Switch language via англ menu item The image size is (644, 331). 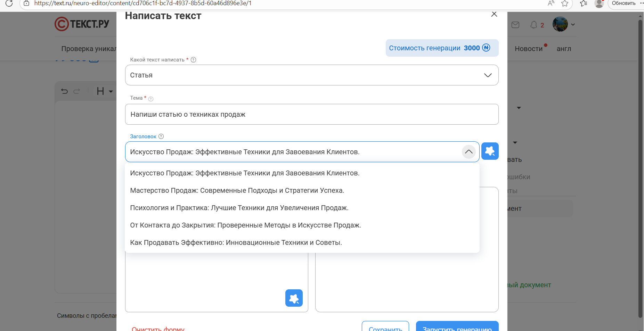click(x=564, y=49)
